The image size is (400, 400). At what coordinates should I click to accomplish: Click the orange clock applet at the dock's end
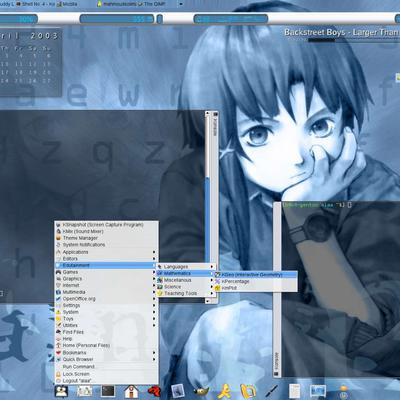[x=344, y=392]
